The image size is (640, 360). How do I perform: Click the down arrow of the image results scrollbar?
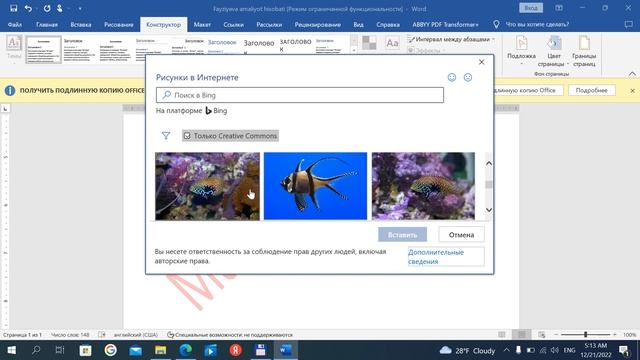click(x=489, y=210)
